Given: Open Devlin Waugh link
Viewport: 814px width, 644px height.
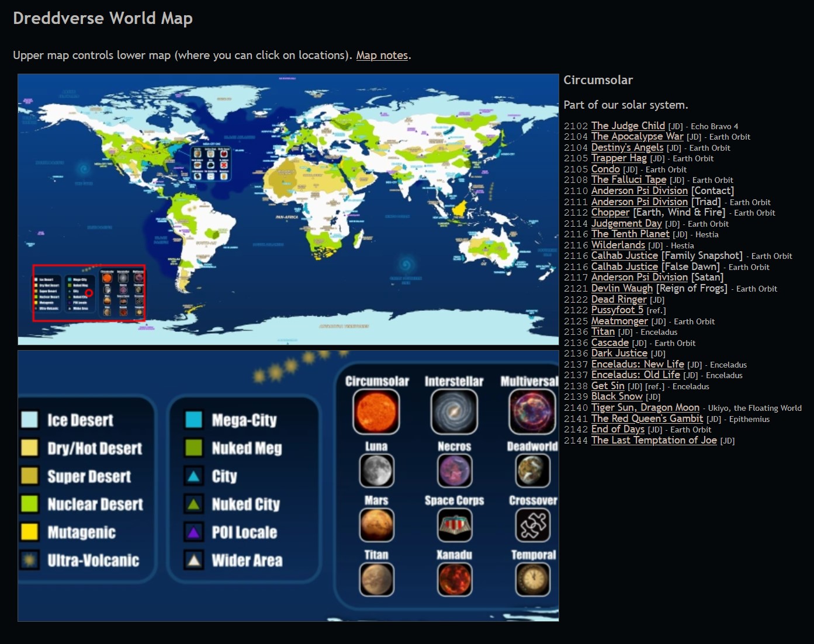Looking at the screenshot, I should 622,289.
